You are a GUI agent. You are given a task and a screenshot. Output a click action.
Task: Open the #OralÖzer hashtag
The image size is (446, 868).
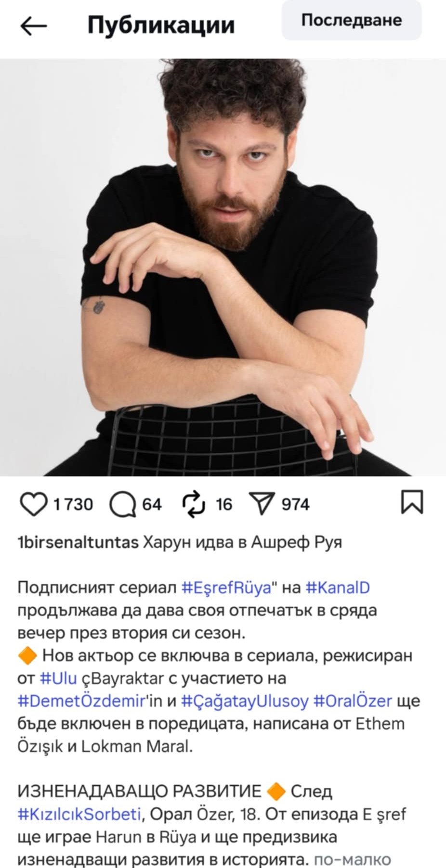pyautogui.click(x=353, y=701)
